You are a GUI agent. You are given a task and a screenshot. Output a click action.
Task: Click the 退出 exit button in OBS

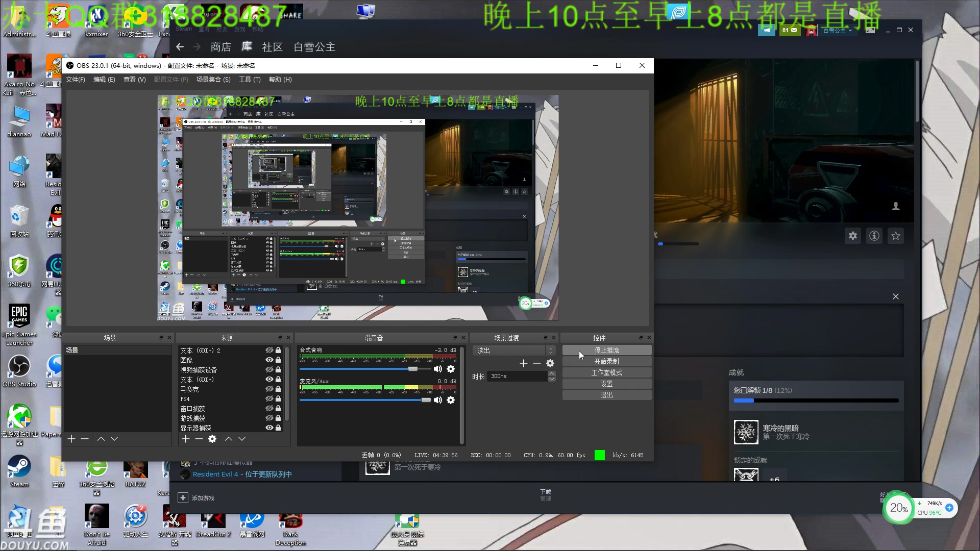[607, 395]
